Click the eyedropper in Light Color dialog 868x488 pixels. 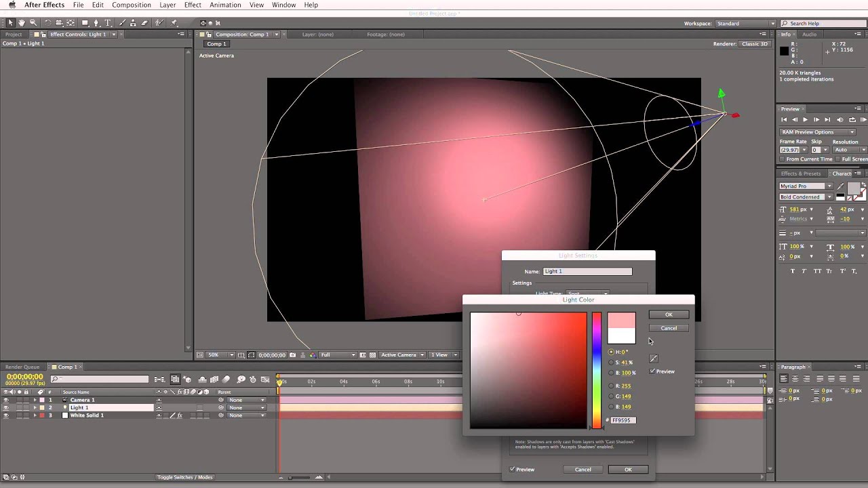(654, 359)
